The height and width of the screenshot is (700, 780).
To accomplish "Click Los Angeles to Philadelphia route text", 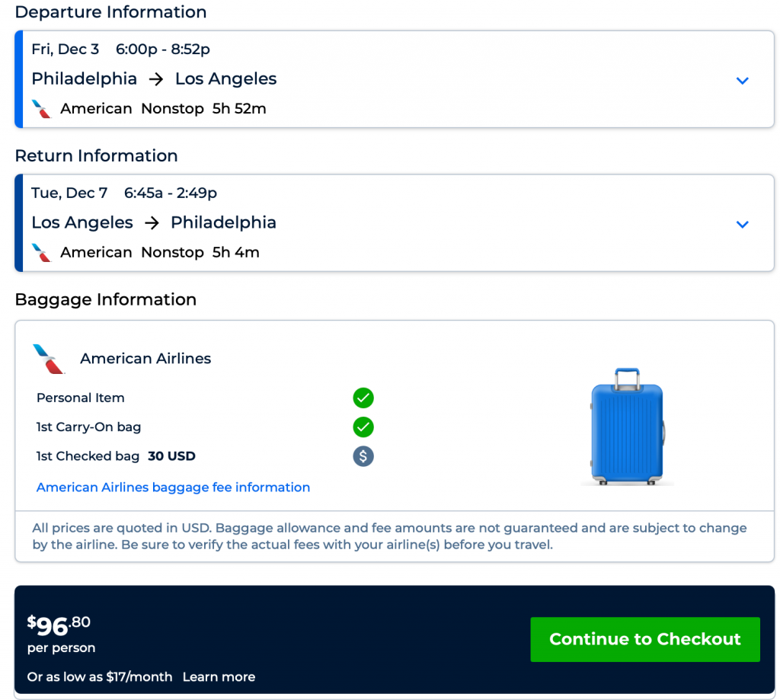I will click(154, 223).
